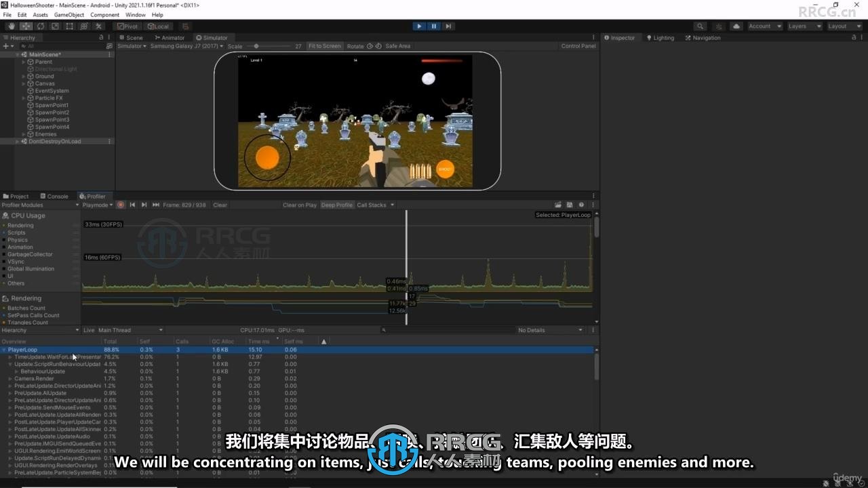The height and width of the screenshot is (488, 868).
Task: Toggle the profiler Record button
Action: pyautogui.click(x=121, y=205)
